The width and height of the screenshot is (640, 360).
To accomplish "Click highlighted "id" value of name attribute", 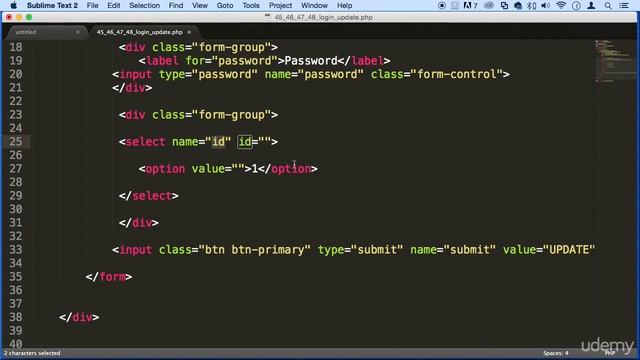I will (x=218, y=142).
